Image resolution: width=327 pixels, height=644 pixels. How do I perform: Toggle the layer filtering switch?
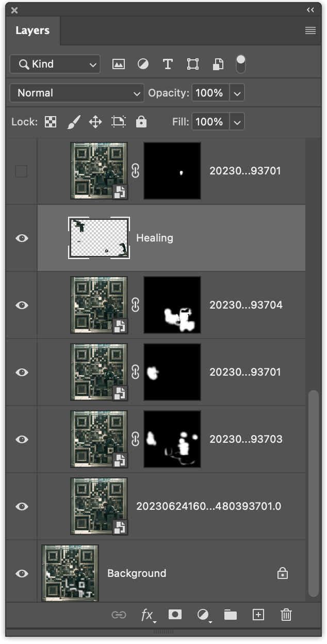click(240, 64)
